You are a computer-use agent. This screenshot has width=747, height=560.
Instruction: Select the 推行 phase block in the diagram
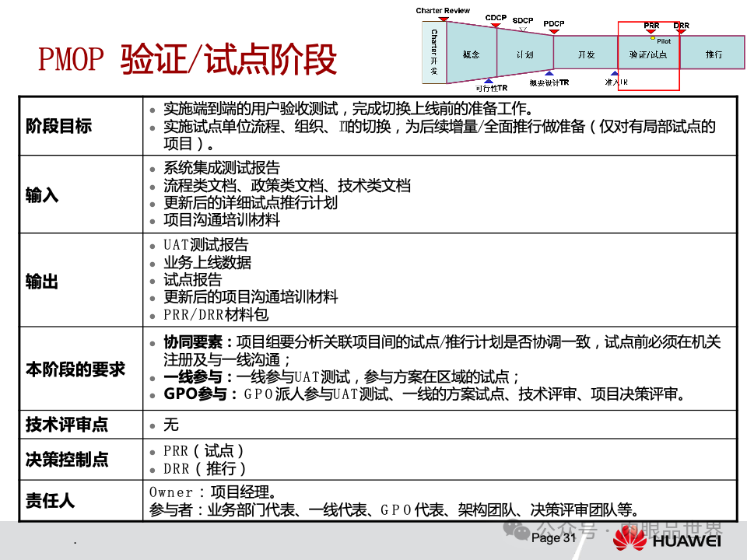click(x=714, y=53)
